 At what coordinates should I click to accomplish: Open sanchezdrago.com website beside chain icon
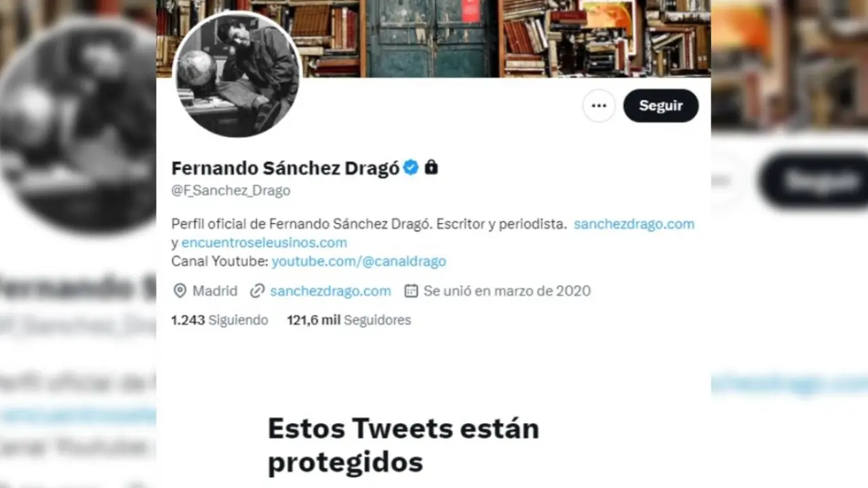pyautogui.click(x=330, y=291)
